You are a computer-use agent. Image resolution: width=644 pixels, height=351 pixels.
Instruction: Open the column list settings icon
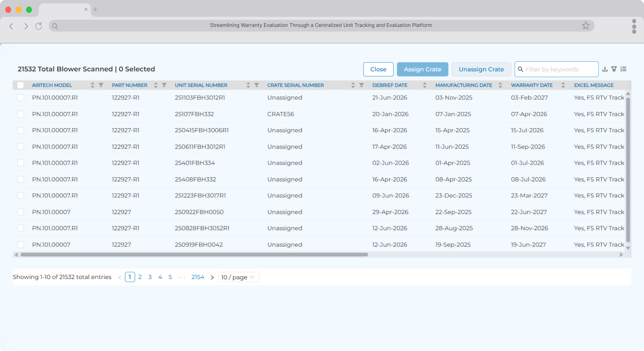click(624, 69)
